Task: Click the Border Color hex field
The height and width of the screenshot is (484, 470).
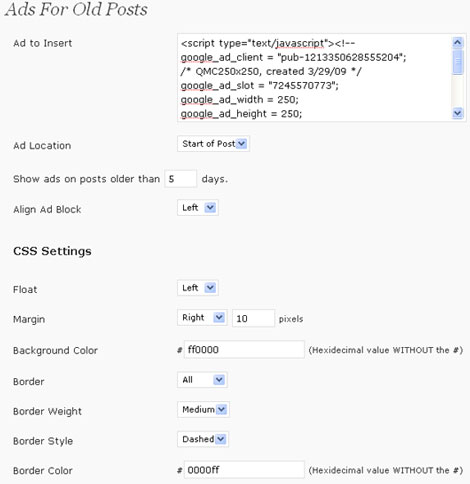Action: tap(244, 470)
